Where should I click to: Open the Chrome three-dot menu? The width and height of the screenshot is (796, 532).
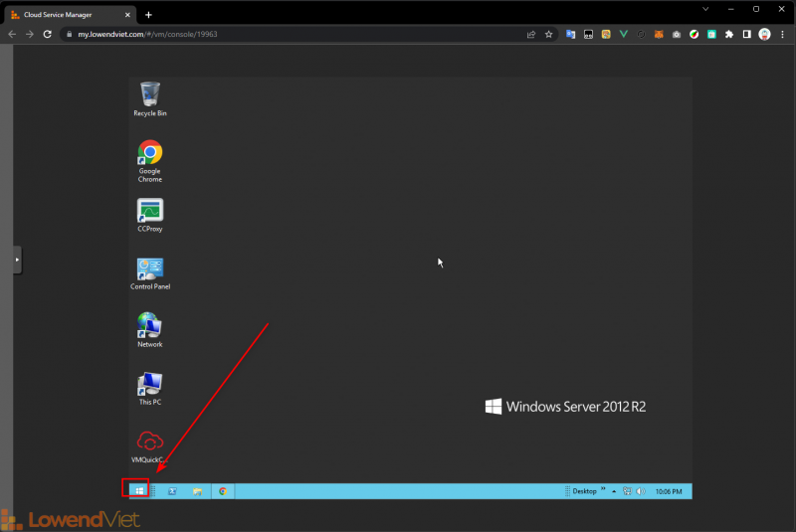(x=782, y=34)
